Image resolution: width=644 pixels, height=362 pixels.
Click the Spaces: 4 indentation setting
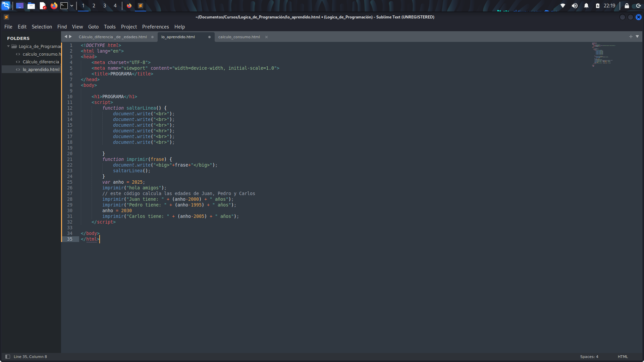[x=589, y=357]
